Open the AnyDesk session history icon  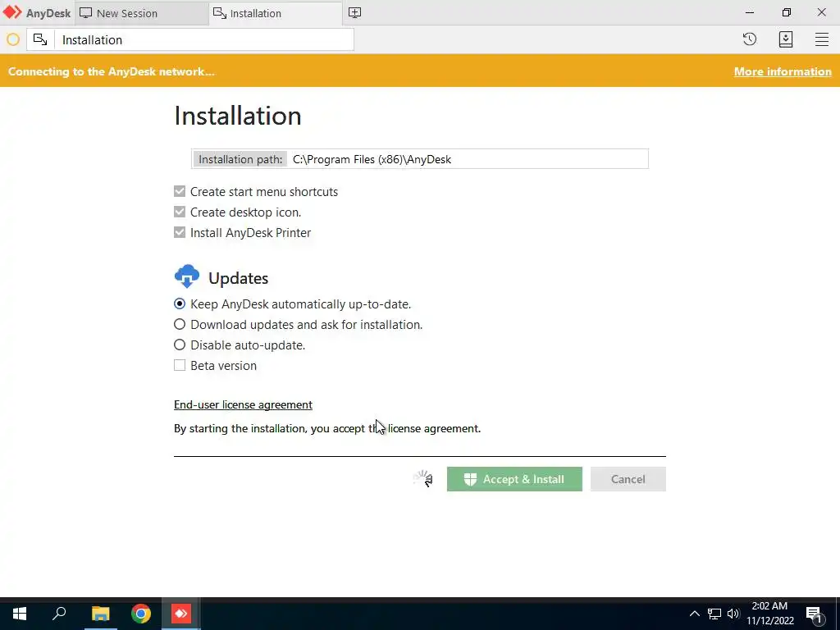(x=750, y=39)
